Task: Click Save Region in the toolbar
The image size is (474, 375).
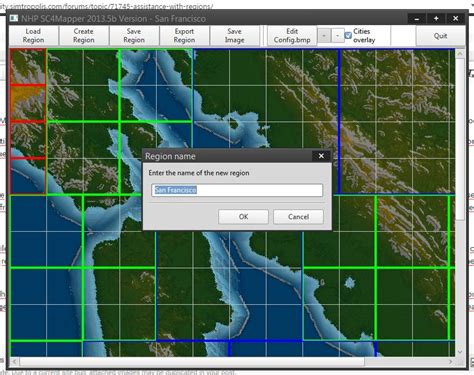Action: point(134,36)
